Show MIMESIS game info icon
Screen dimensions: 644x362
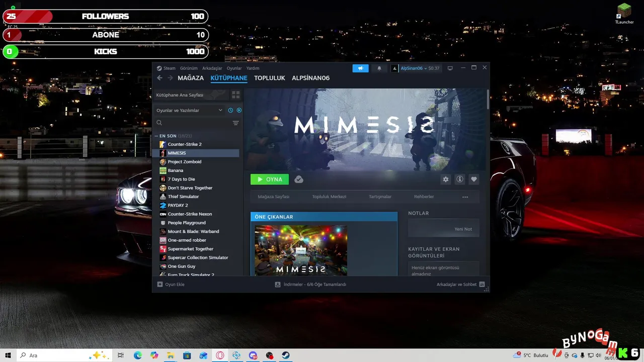point(459,179)
